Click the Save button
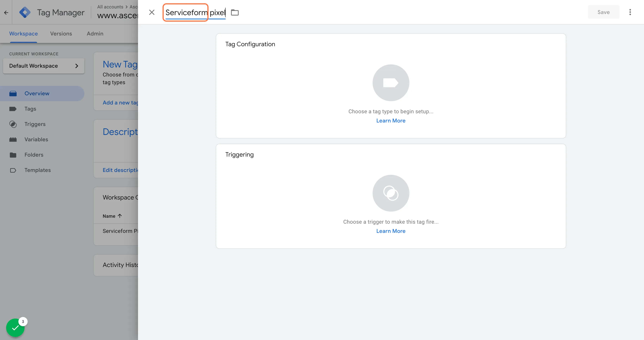644x340 pixels. [604, 12]
